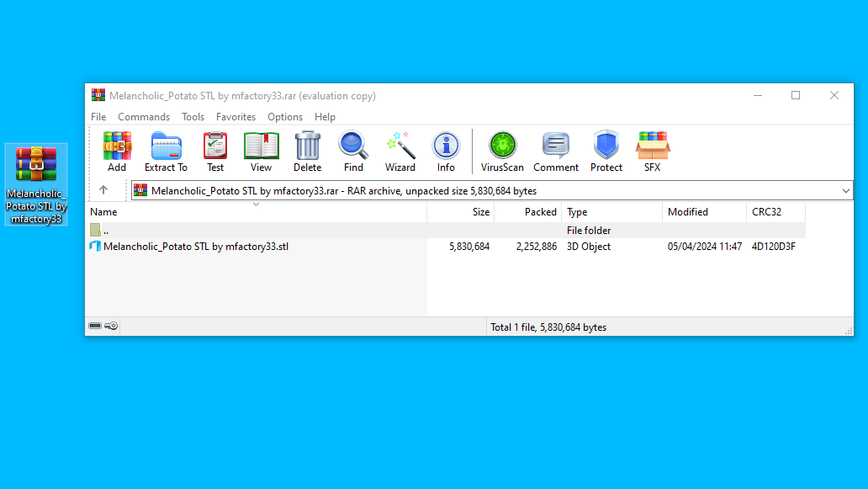Go up one folder level arrow

coord(103,190)
